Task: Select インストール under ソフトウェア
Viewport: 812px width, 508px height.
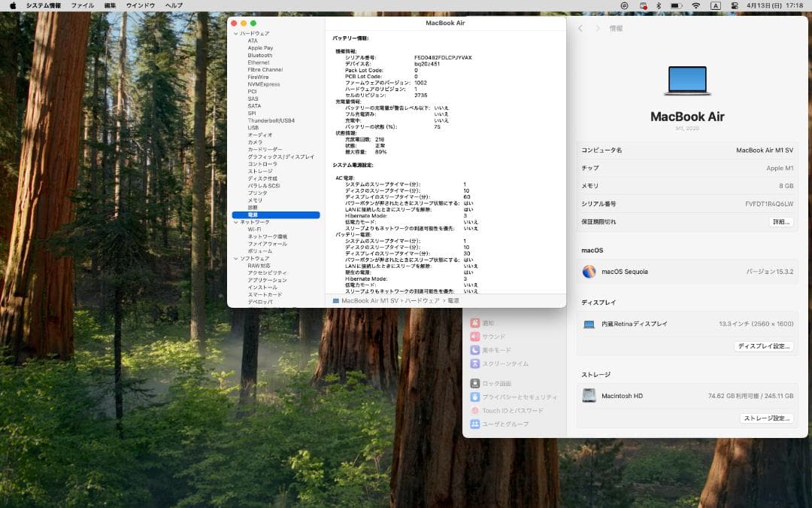Action: pyautogui.click(x=262, y=287)
